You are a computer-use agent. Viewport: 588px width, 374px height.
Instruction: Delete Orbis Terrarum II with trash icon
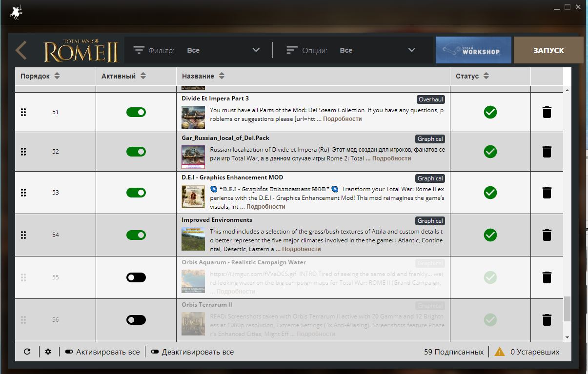tap(547, 320)
